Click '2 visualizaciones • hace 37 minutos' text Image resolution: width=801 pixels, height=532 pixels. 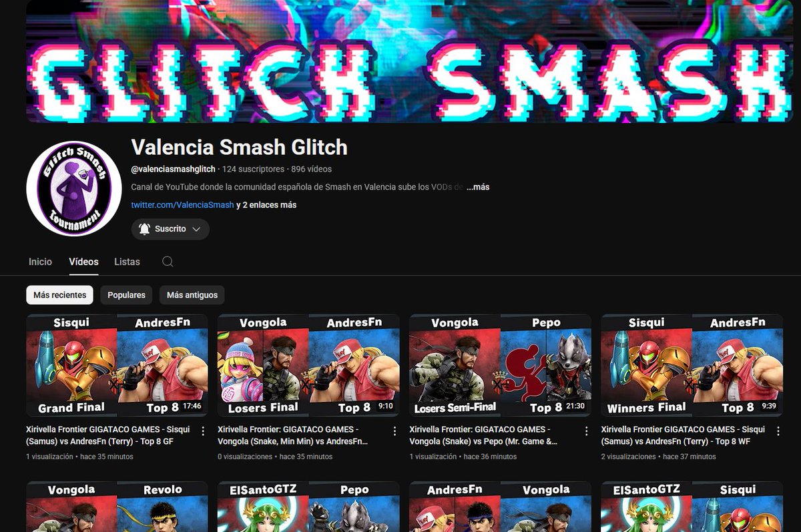coord(658,457)
